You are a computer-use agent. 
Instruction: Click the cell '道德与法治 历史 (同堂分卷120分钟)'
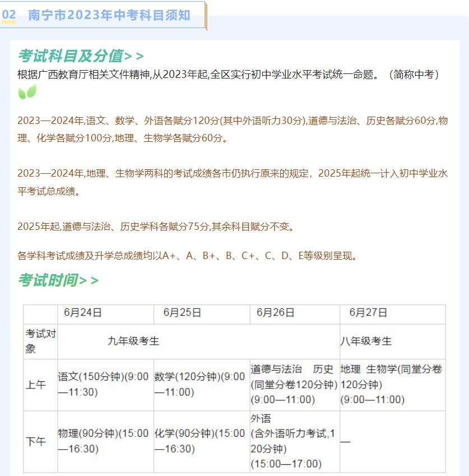[295, 385]
